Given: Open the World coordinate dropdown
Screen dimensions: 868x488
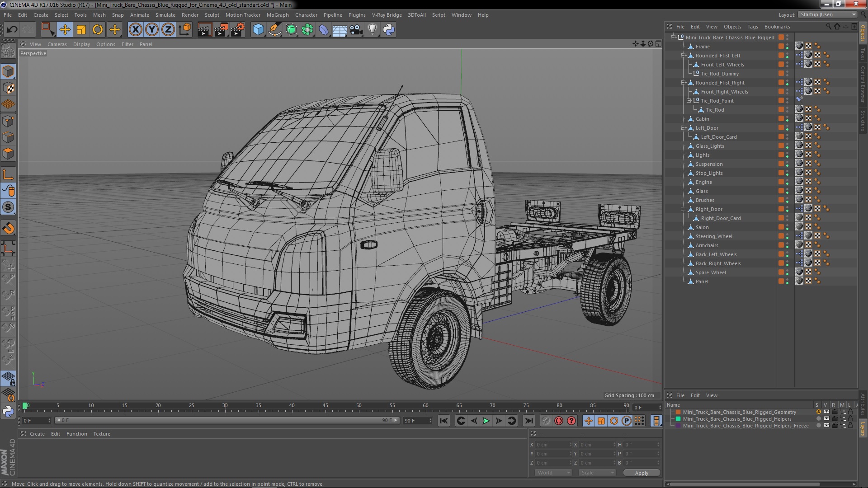Looking at the screenshot, I should point(553,473).
